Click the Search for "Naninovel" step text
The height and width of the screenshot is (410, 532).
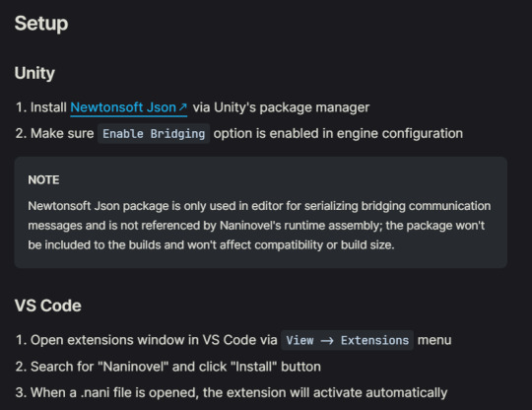tap(175, 367)
